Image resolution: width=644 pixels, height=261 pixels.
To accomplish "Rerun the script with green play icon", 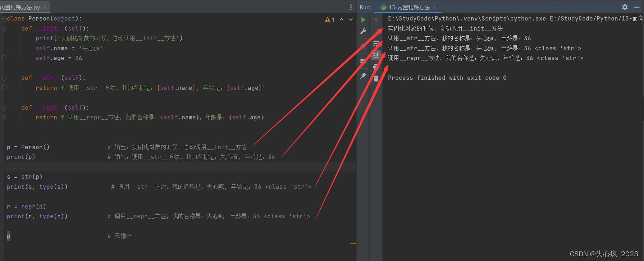I will [x=364, y=20].
